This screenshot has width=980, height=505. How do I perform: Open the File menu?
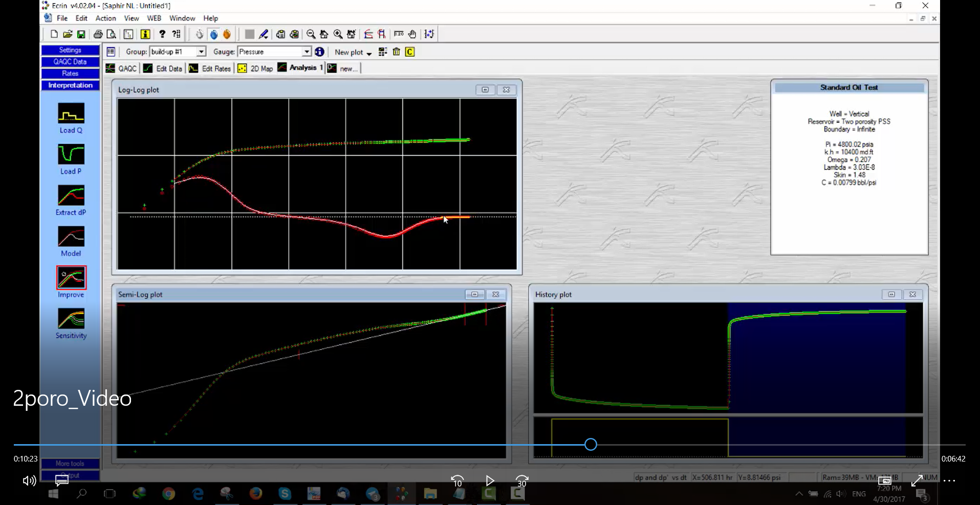[x=62, y=18]
